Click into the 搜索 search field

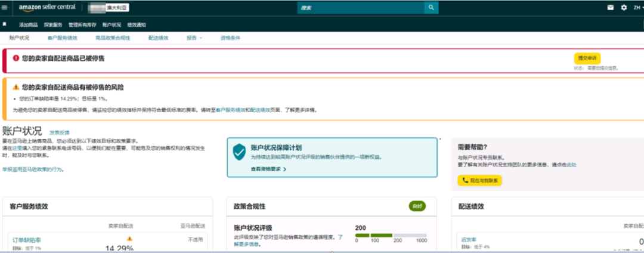[361, 7]
